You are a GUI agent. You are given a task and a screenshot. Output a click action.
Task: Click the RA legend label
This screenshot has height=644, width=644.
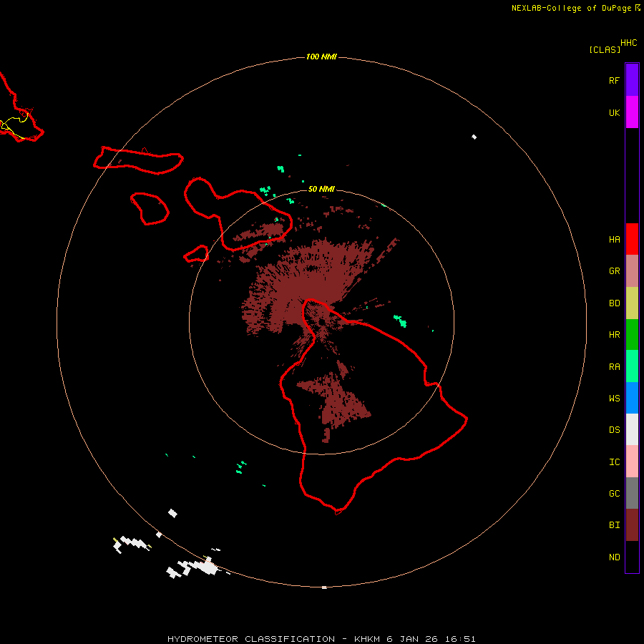pyautogui.click(x=615, y=366)
